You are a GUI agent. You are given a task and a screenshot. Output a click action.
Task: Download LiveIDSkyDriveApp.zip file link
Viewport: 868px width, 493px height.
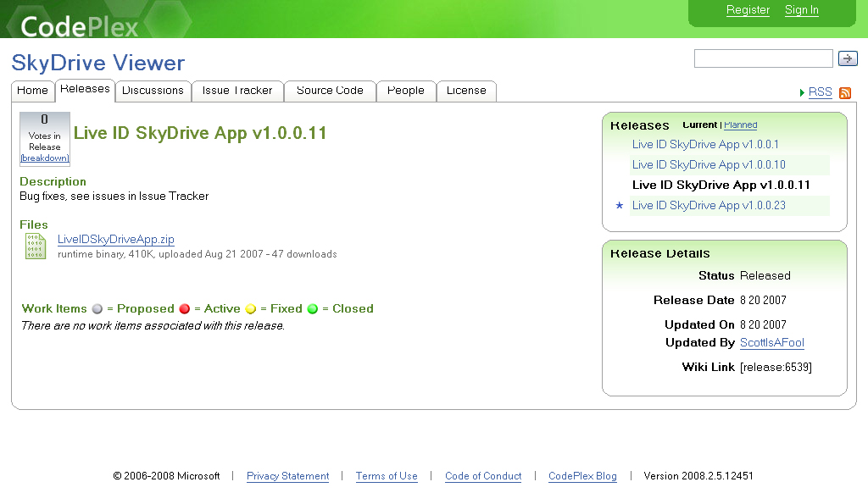pyautogui.click(x=115, y=239)
